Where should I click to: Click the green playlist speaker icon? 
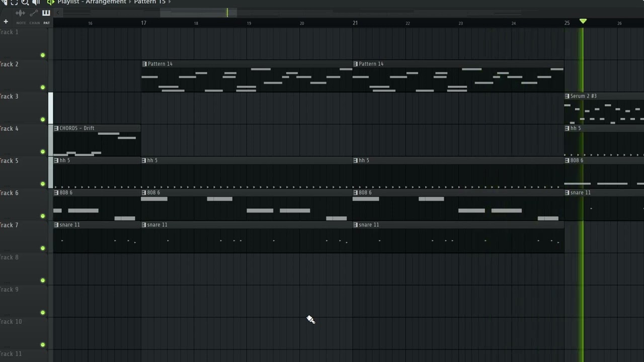click(x=50, y=2)
